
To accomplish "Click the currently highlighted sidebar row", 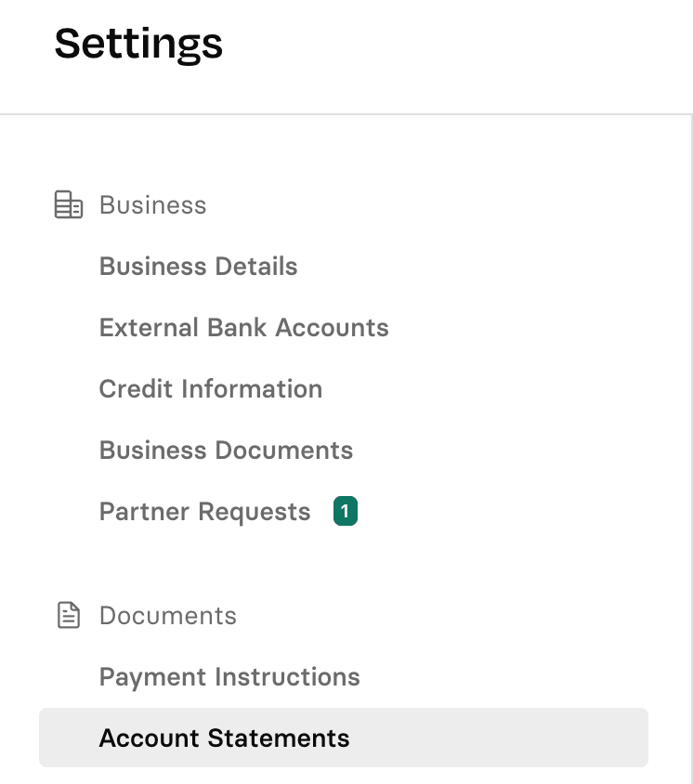I will click(x=343, y=738).
